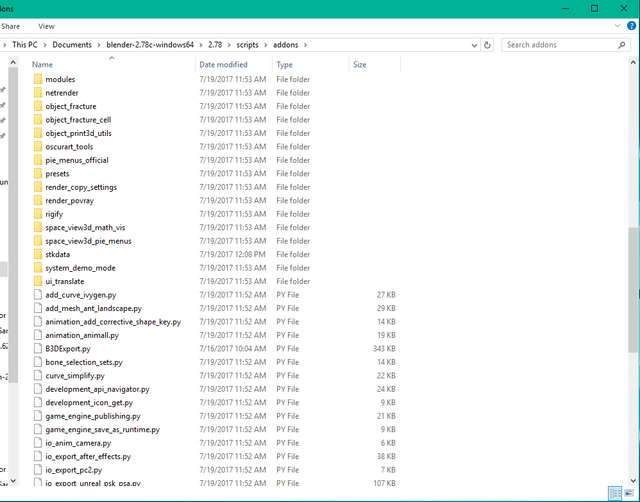640x502 pixels.
Task: Go to scripts breadcrumb
Action: coord(247,45)
